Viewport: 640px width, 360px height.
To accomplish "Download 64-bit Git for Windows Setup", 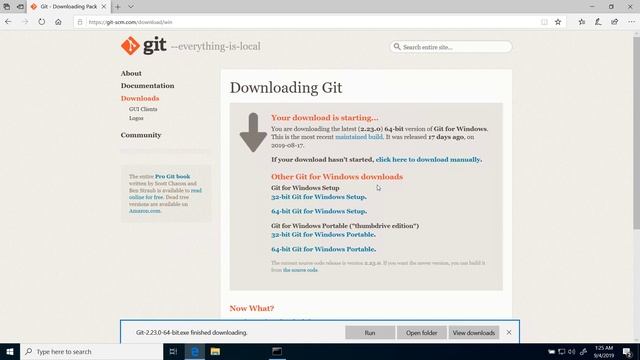I will (318, 211).
